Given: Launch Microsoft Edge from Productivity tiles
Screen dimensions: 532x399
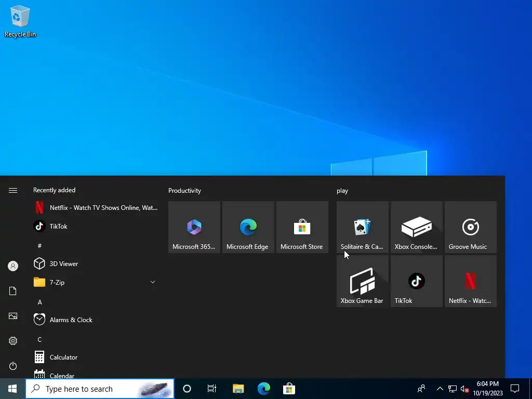Looking at the screenshot, I should point(248,227).
